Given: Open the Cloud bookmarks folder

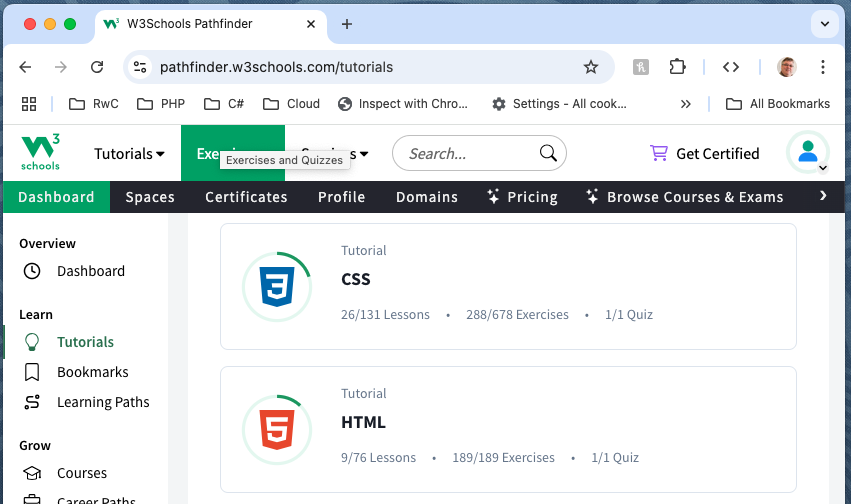Looking at the screenshot, I should tap(291, 104).
